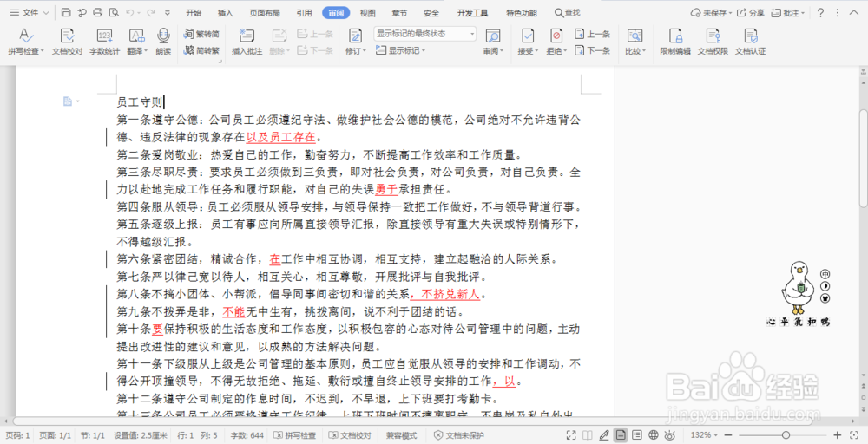Open the 页面布局 tab
This screenshot has width=868, height=444.
tap(265, 13)
